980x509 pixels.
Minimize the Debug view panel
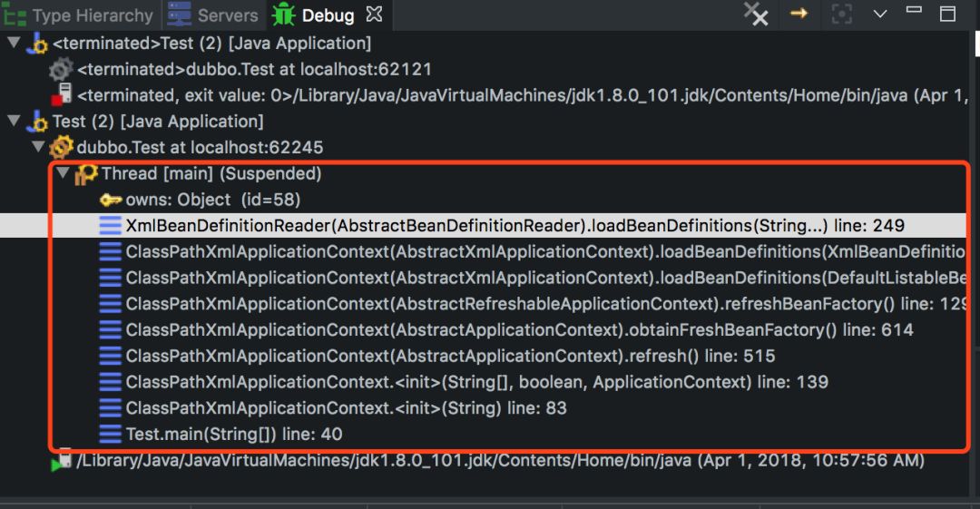914,14
